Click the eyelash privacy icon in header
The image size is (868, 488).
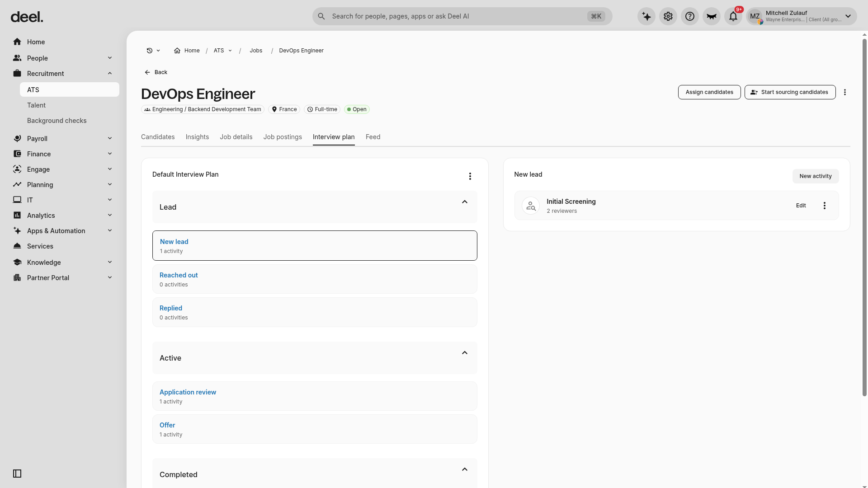[x=712, y=17]
